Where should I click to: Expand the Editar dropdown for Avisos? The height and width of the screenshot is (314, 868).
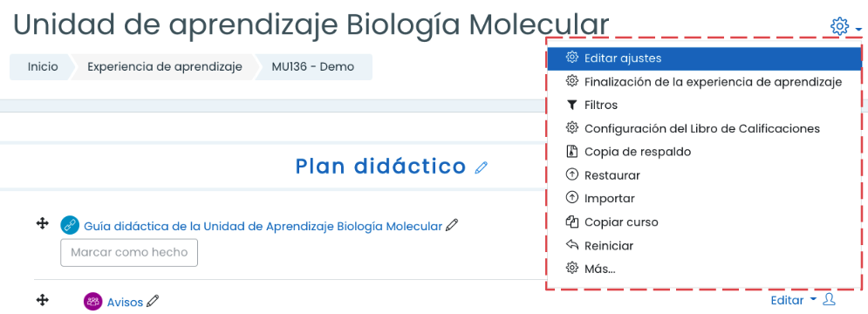click(x=793, y=300)
